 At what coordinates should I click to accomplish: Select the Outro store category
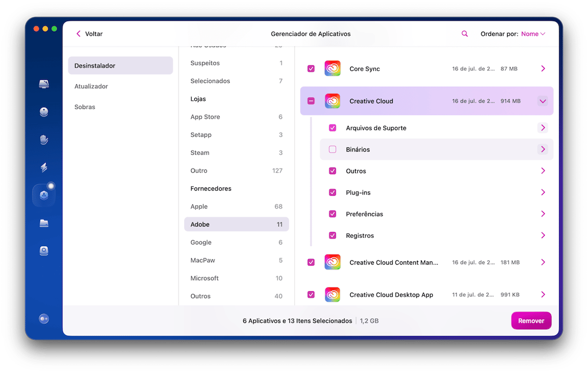click(x=236, y=170)
